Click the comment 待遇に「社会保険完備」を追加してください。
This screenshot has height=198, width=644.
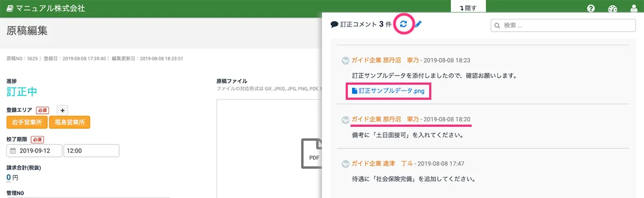(x=414, y=179)
